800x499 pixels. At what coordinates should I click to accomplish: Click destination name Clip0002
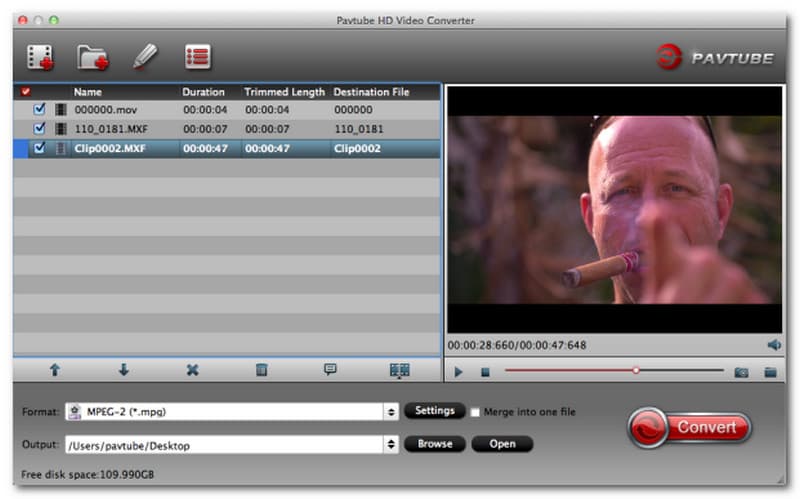(x=357, y=148)
